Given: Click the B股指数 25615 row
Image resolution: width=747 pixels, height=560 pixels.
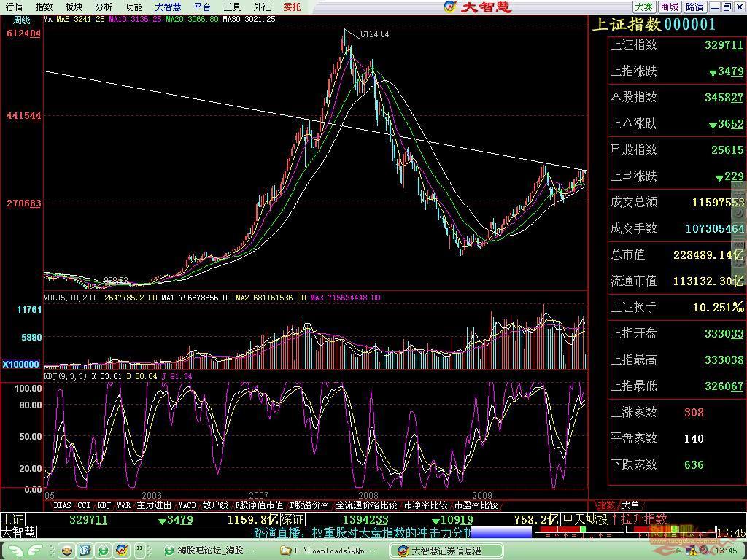Looking at the screenshot, I should [676, 149].
